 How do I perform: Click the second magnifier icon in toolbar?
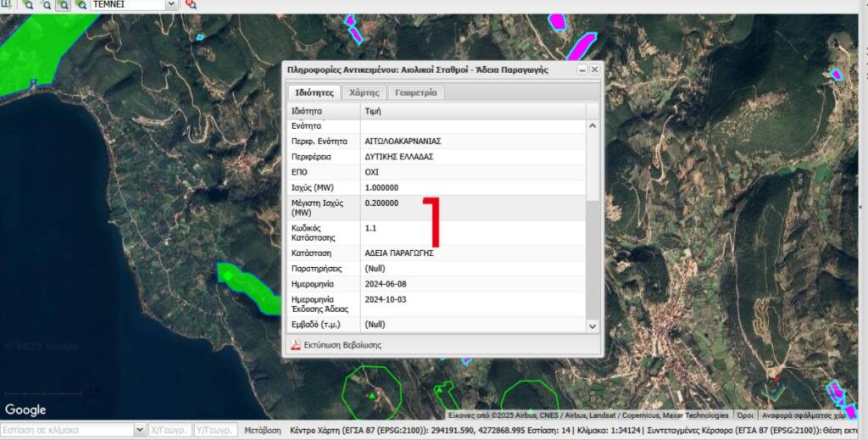45,4
